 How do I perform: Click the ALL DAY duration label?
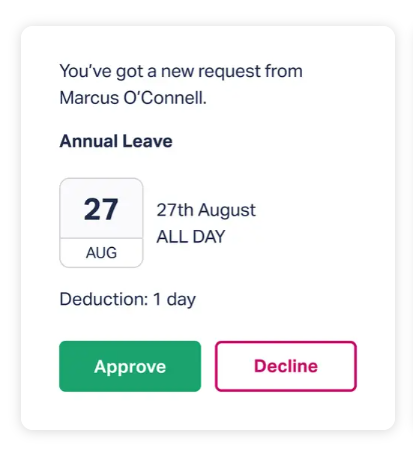click(x=191, y=237)
